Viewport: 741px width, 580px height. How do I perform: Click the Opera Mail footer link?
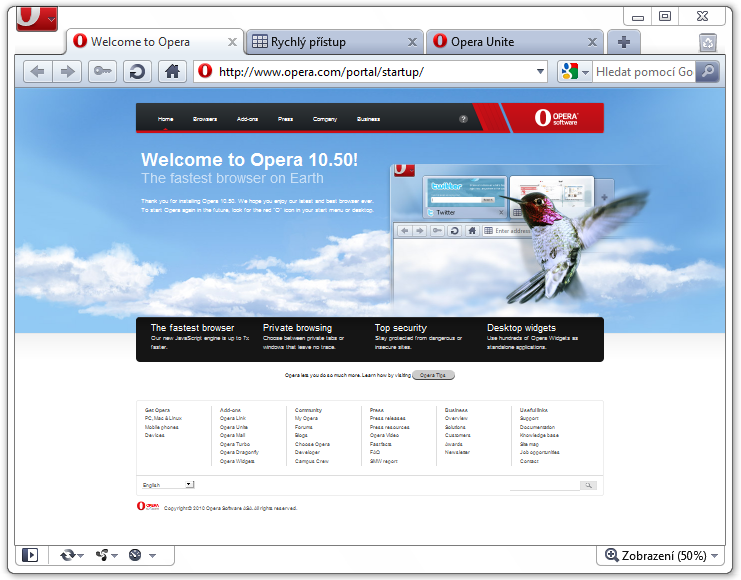click(232, 435)
